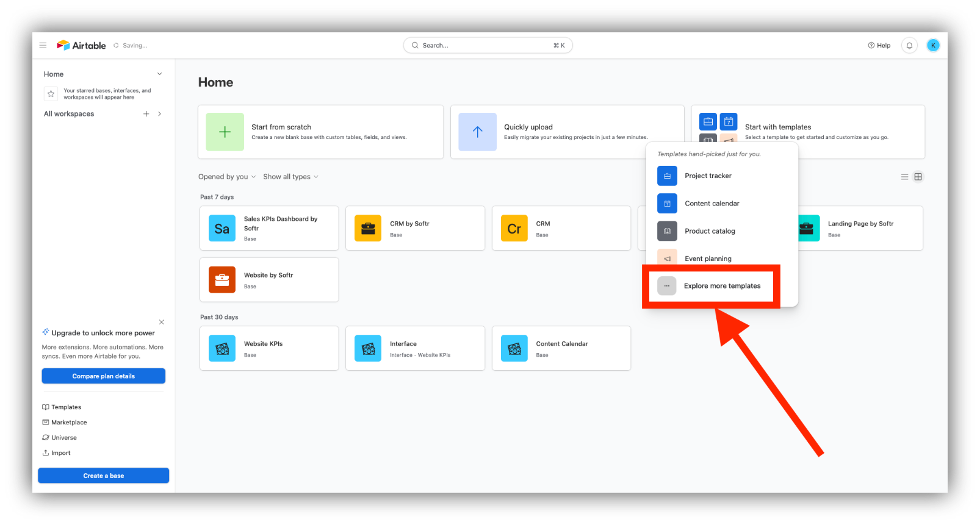Click the Website KPIs title

[263, 344]
